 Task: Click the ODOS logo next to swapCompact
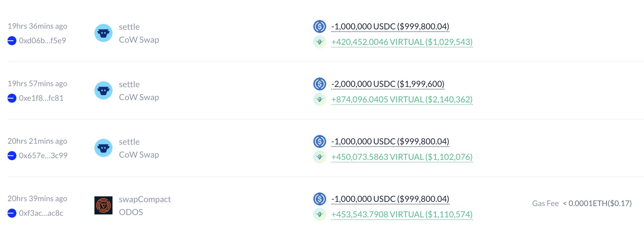[x=103, y=205]
